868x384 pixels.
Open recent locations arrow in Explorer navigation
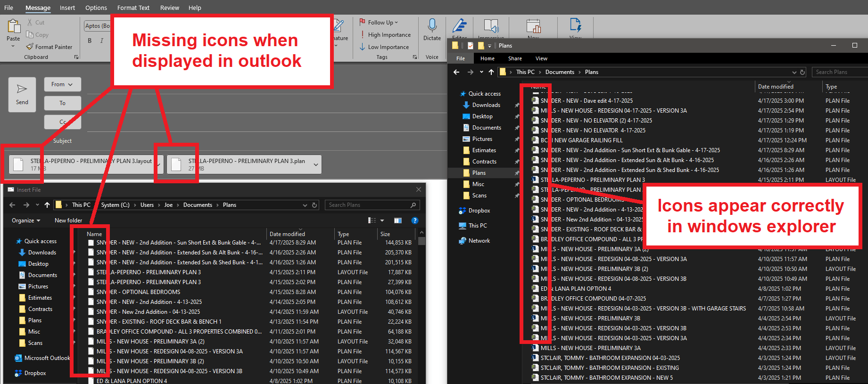pos(481,72)
